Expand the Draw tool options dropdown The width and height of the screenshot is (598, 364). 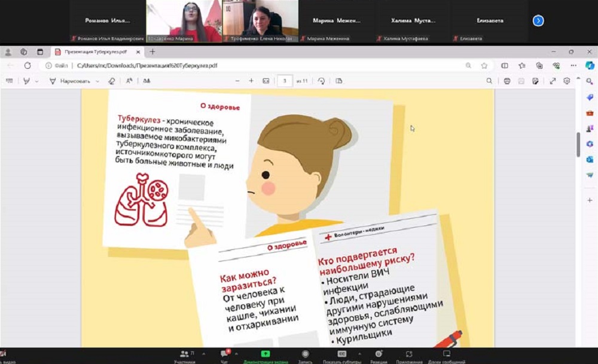97,81
